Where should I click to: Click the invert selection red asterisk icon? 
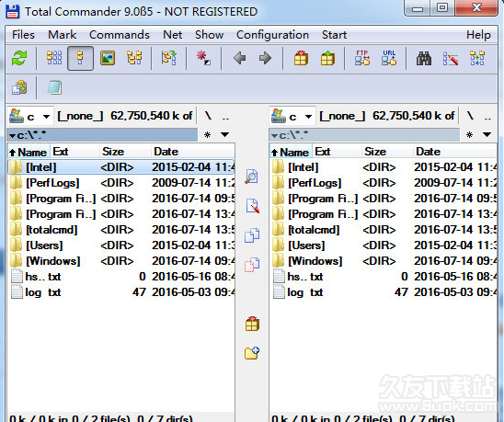203,58
